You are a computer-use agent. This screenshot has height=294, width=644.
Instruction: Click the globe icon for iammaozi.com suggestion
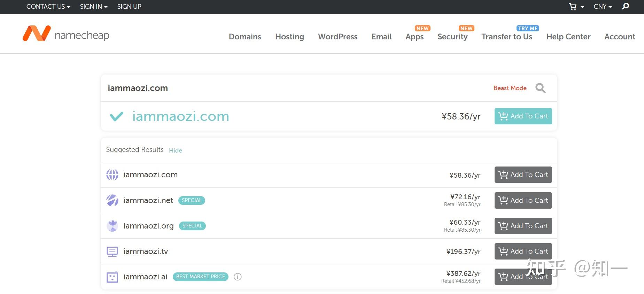[x=112, y=175]
